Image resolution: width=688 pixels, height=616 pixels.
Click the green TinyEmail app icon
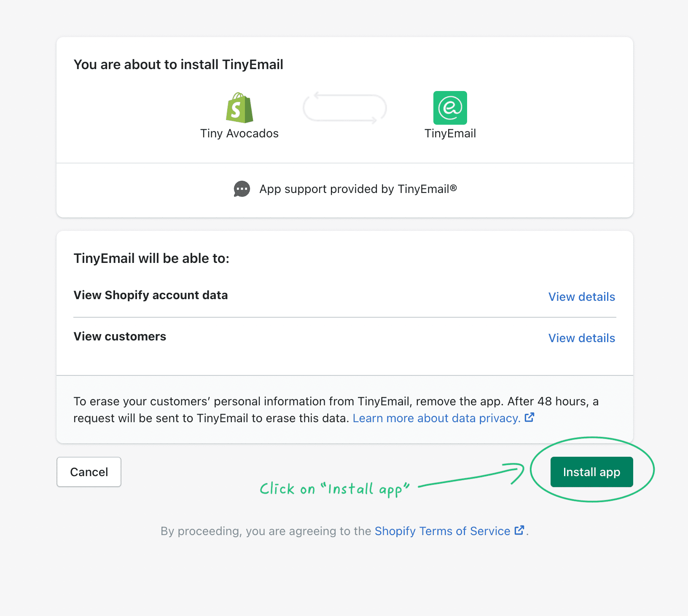pyautogui.click(x=450, y=108)
